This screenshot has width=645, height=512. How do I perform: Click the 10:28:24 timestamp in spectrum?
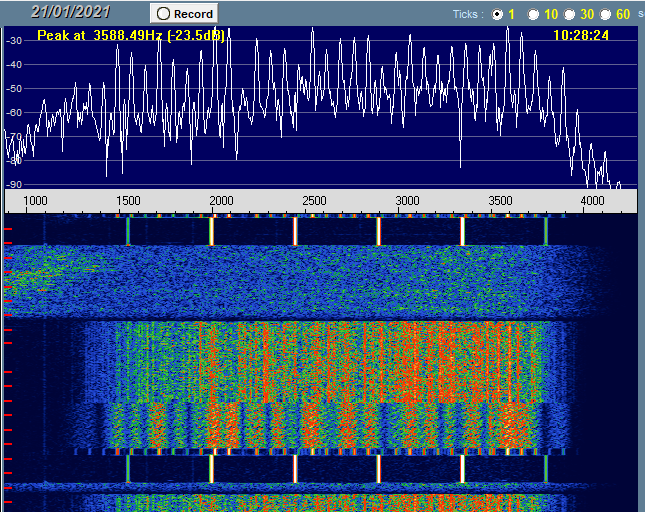point(581,35)
